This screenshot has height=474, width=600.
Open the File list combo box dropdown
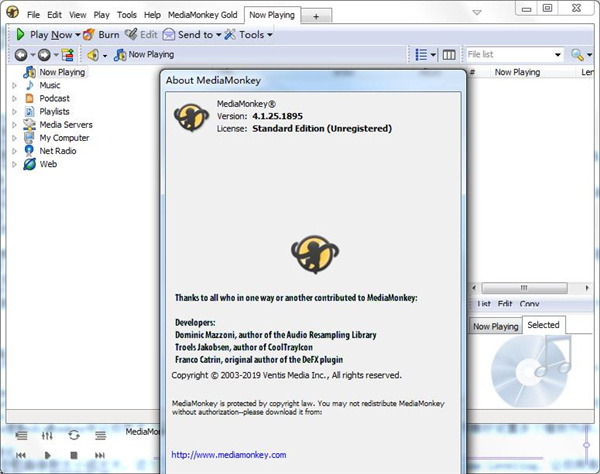[x=558, y=55]
